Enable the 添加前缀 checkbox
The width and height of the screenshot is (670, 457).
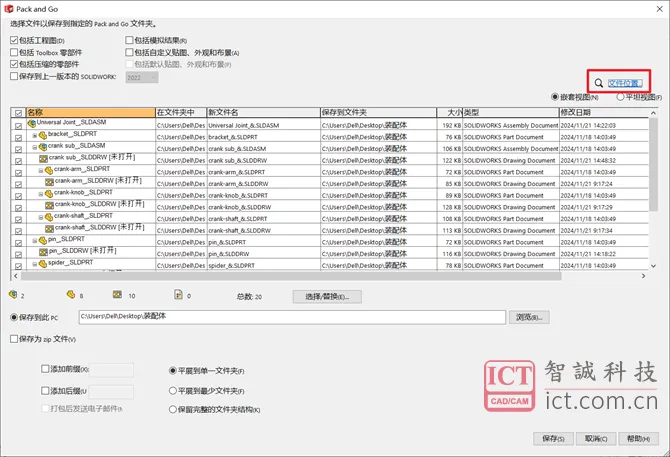tap(45, 369)
